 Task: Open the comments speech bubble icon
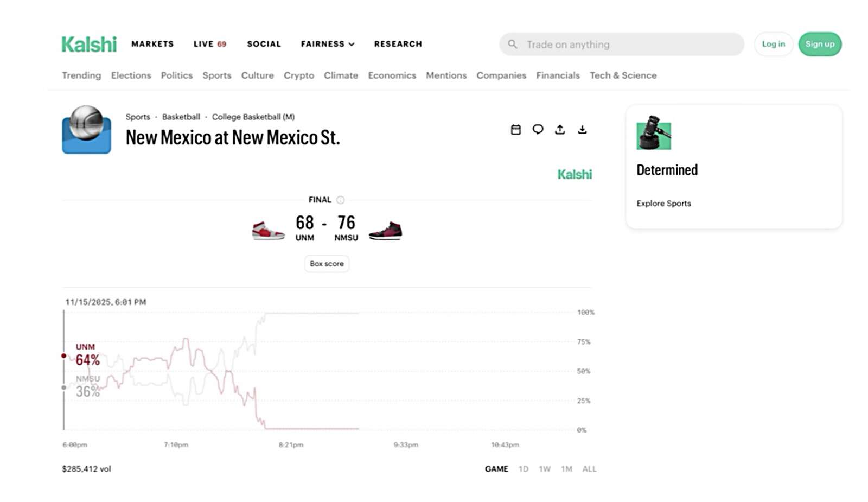pyautogui.click(x=538, y=129)
